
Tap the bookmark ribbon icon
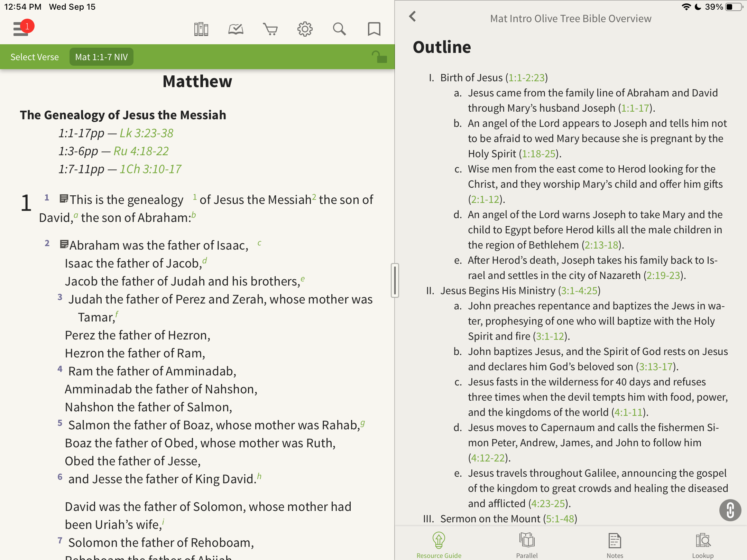(374, 29)
